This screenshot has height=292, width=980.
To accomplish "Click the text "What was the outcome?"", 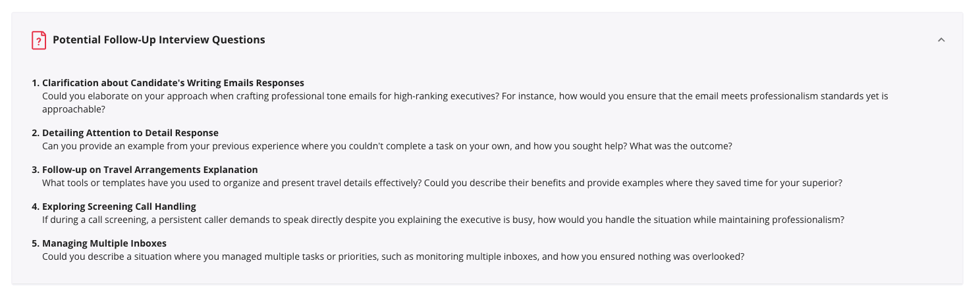I will [681, 146].
